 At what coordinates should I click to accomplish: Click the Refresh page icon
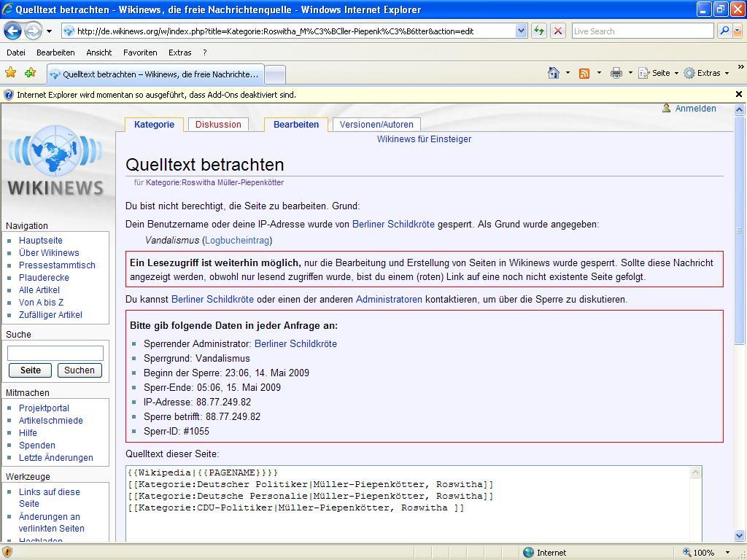539,31
